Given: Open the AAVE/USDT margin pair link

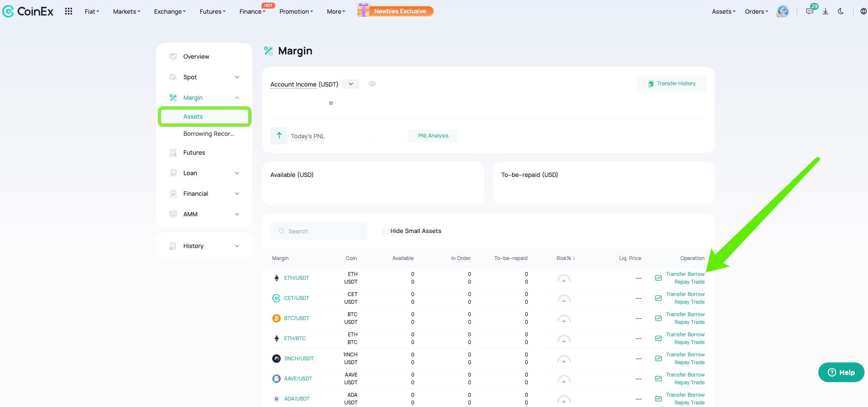Looking at the screenshot, I should pos(298,379).
